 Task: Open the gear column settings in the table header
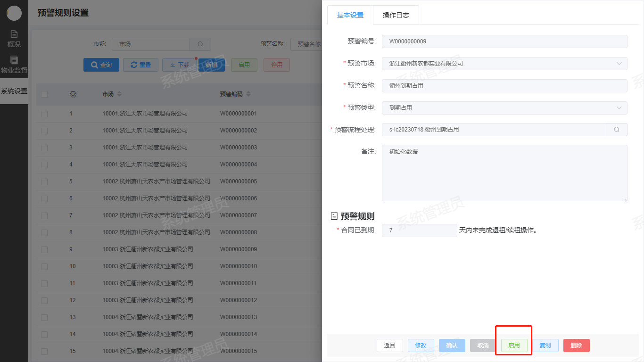click(73, 94)
